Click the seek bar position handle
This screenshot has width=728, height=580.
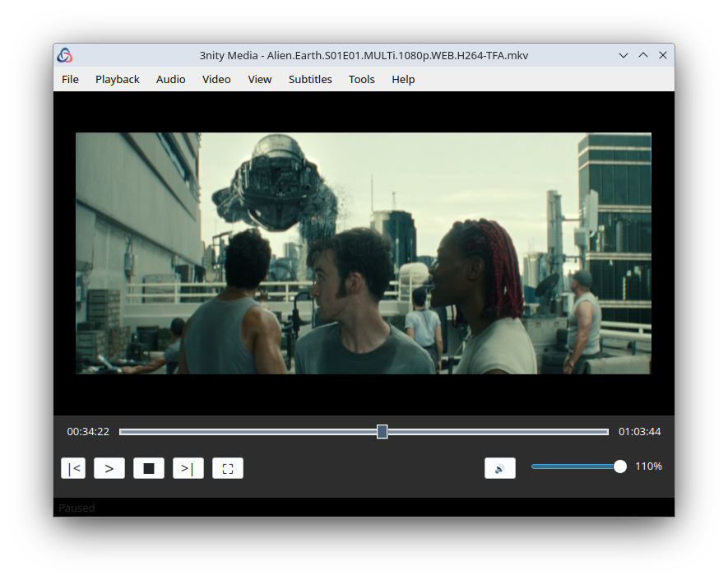(x=383, y=431)
